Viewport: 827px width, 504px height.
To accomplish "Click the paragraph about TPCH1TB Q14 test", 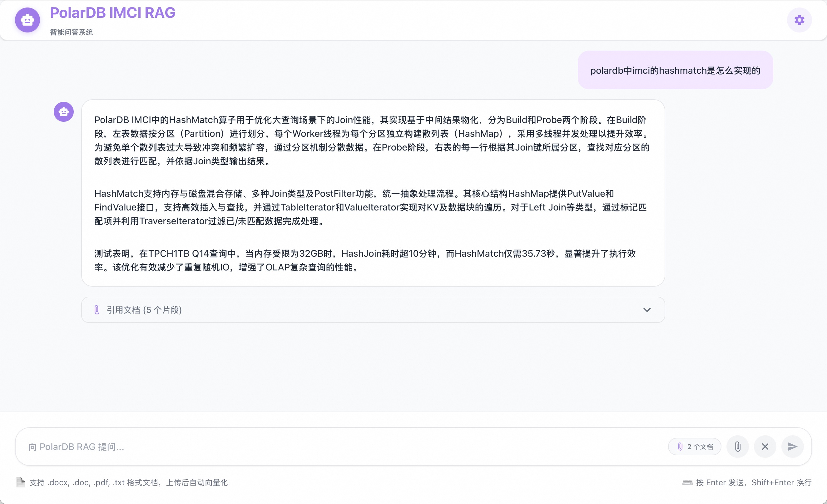I will click(x=364, y=260).
